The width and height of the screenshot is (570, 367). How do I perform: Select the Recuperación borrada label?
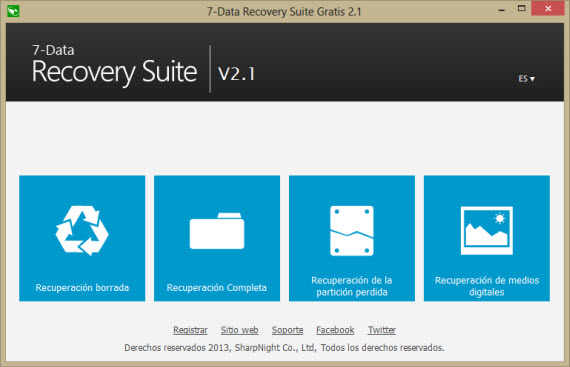point(82,288)
